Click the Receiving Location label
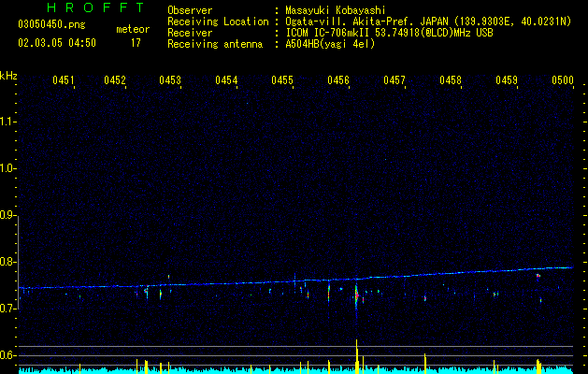The height and width of the screenshot is (374, 588). (218, 22)
